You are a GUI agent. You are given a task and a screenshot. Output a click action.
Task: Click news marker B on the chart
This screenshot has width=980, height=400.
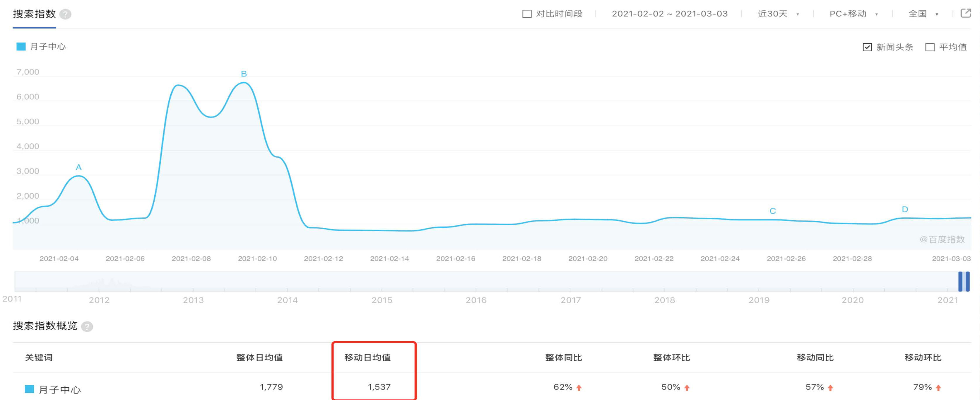[x=244, y=74]
